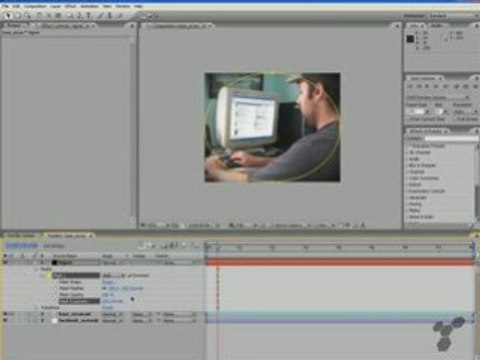
Task: Go to first frame in Time Controls
Action: pos(410,86)
